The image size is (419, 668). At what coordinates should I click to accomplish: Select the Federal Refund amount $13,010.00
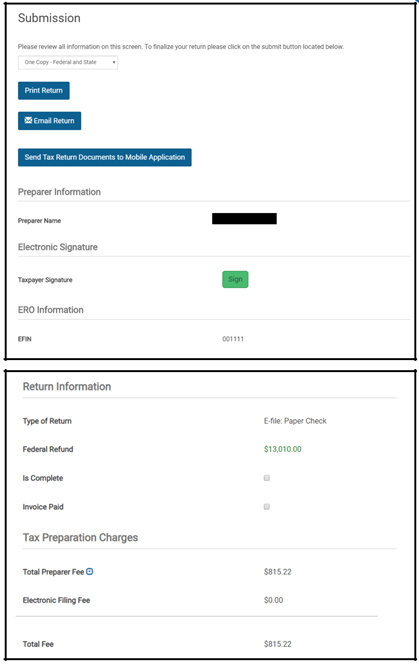(282, 449)
